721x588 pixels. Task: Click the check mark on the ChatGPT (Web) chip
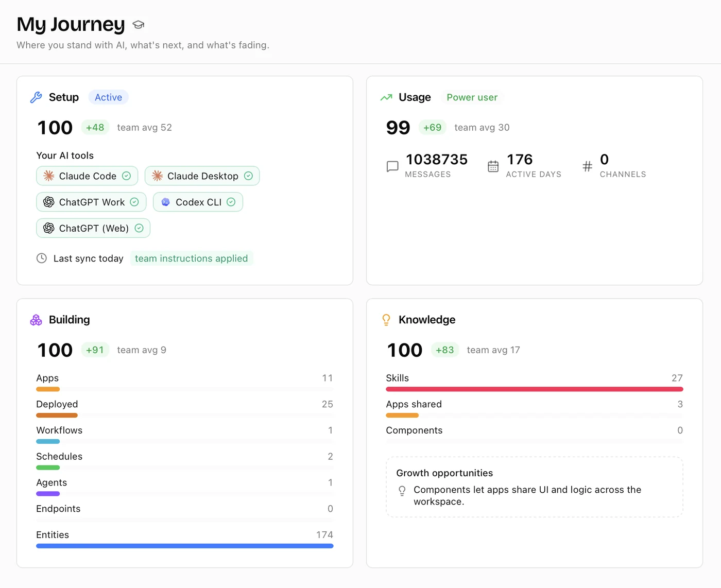click(x=139, y=228)
